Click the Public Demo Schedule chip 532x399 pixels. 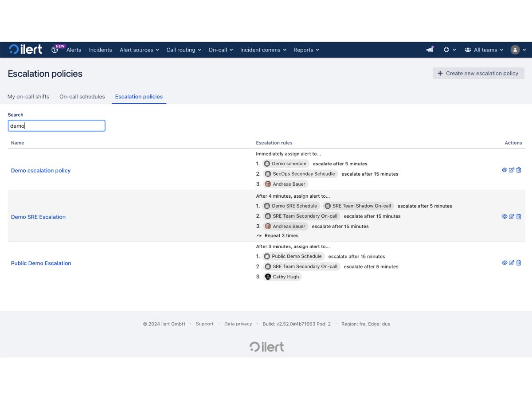(x=293, y=256)
